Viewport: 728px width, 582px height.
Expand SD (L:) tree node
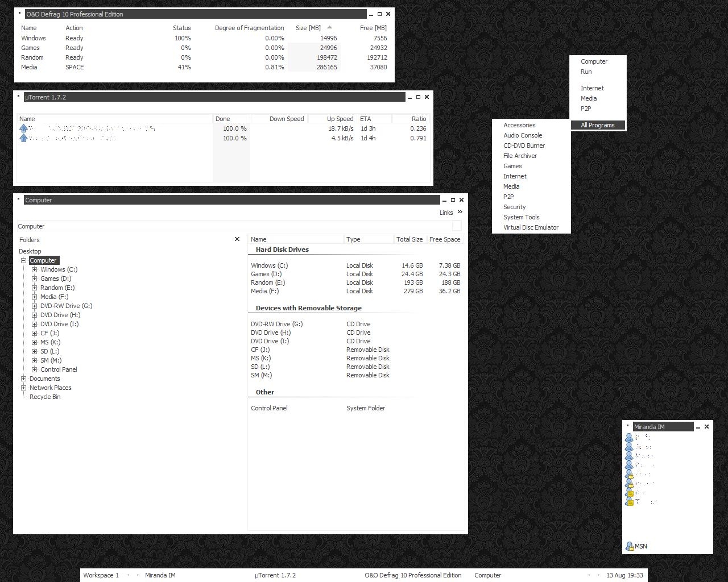coord(35,351)
